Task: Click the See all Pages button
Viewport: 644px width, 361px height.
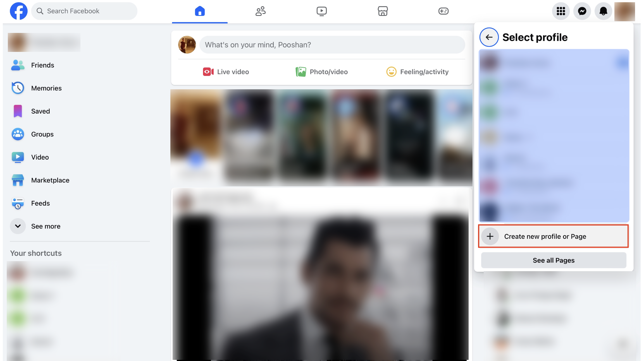Action: tap(554, 260)
